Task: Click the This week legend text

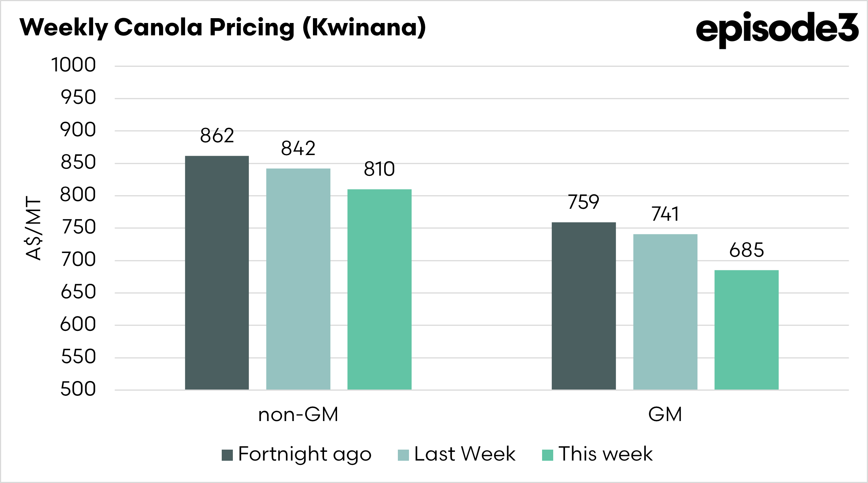Action: (x=605, y=454)
